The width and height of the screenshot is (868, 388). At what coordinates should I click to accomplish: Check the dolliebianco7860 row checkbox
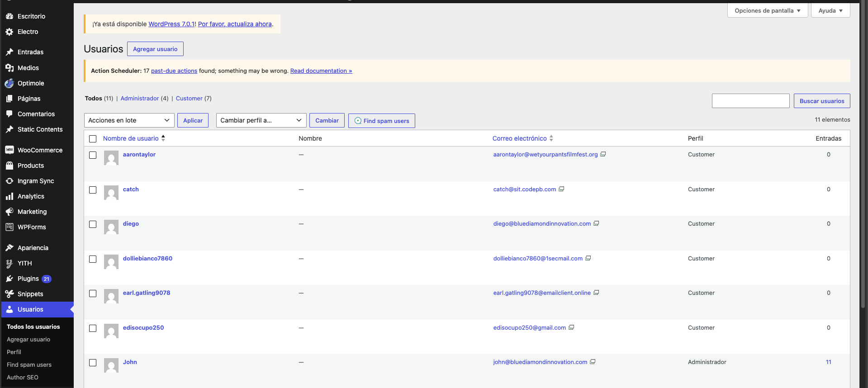tap(93, 259)
